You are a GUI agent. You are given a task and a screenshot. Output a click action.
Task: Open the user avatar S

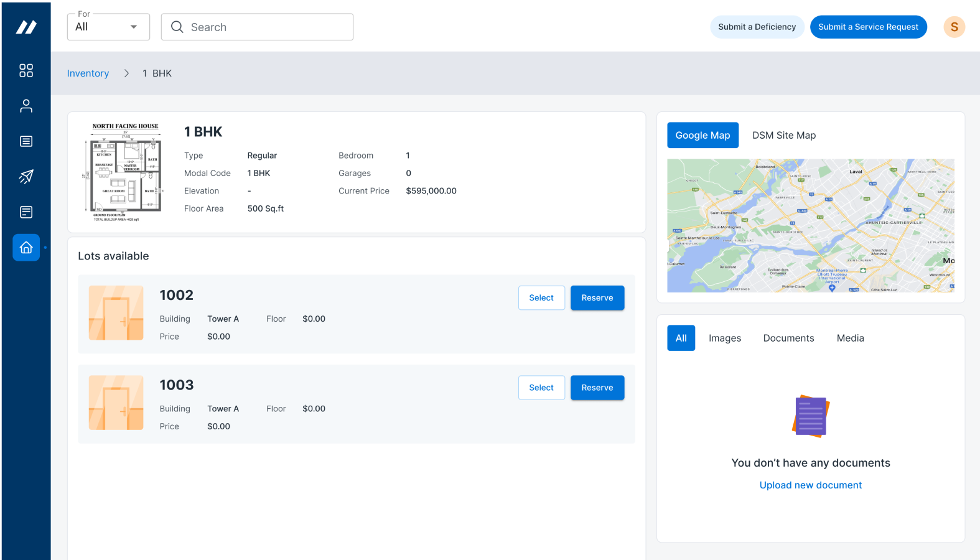click(x=954, y=27)
